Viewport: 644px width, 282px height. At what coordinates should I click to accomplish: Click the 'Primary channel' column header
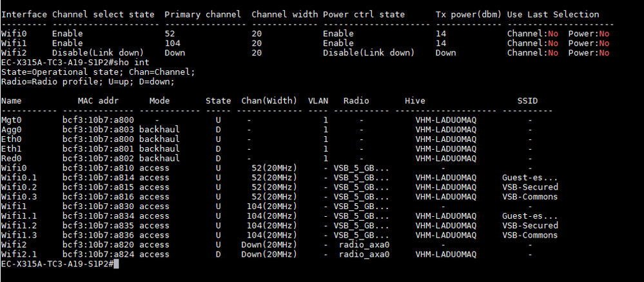(x=203, y=14)
